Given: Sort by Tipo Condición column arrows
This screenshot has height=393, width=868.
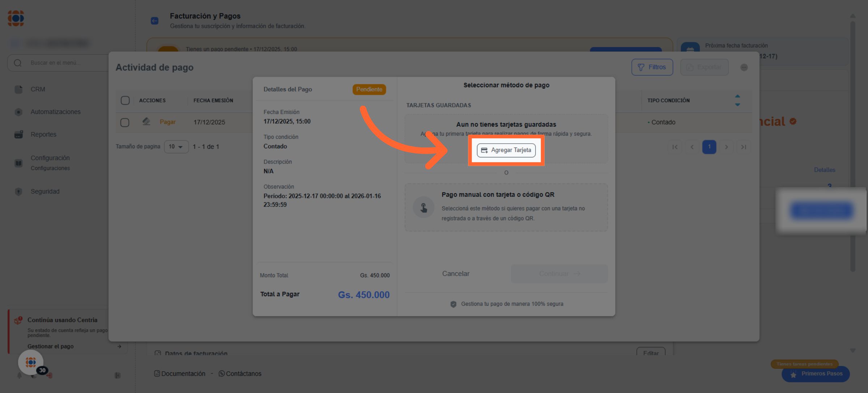Looking at the screenshot, I should coord(737,100).
